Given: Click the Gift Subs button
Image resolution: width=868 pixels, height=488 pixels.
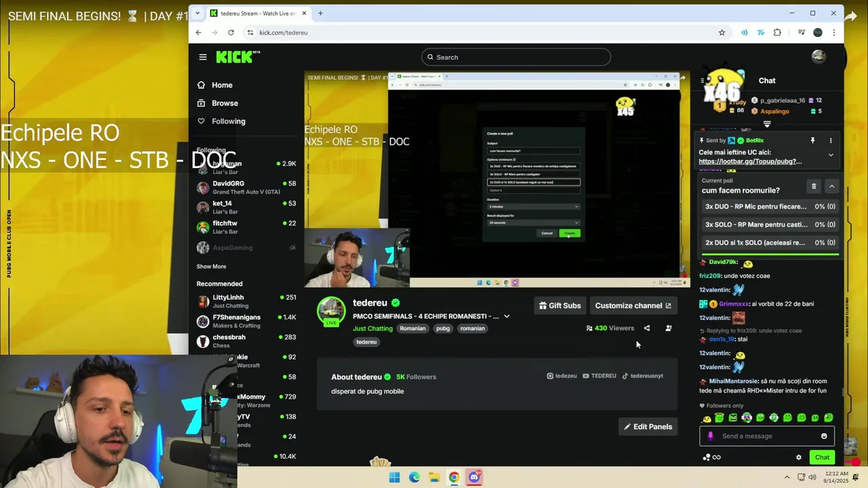Looking at the screenshot, I should click(560, 306).
